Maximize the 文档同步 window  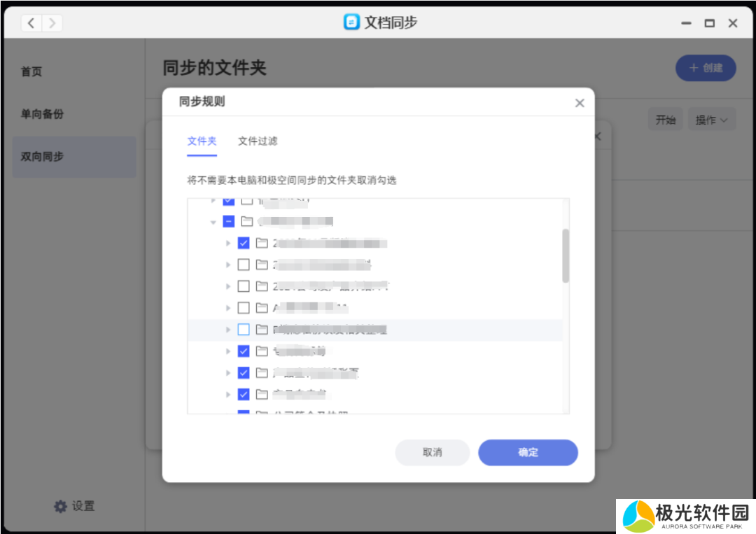coord(709,23)
